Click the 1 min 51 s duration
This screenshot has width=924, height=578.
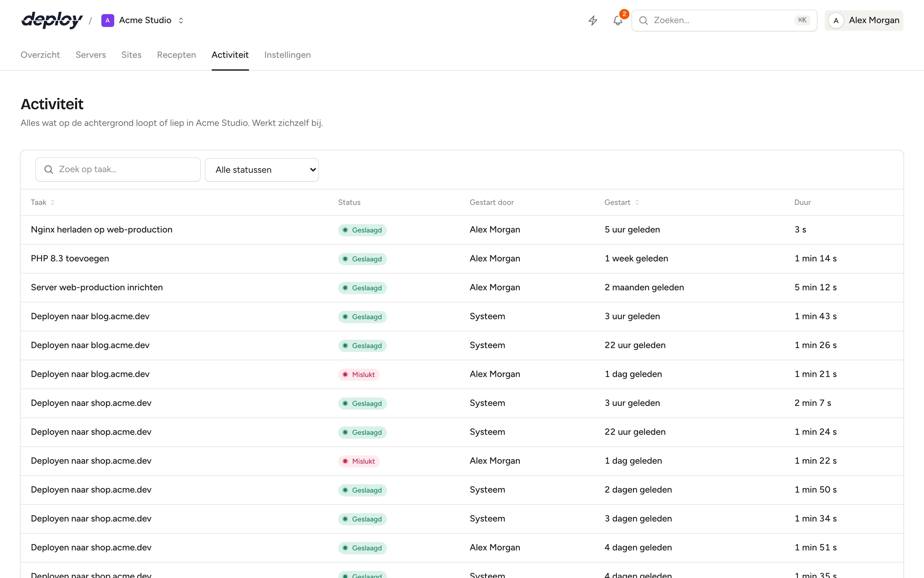816,547
